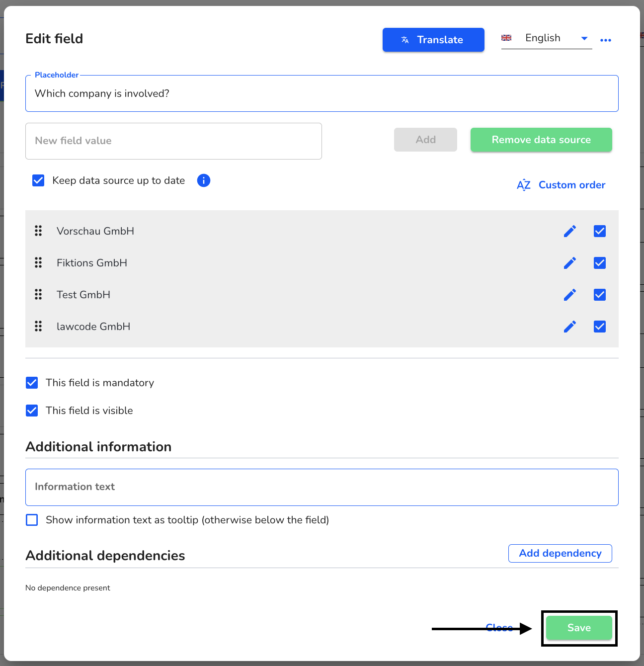Open the three-dot more options menu
Screen dimensions: 644x666
tap(606, 40)
